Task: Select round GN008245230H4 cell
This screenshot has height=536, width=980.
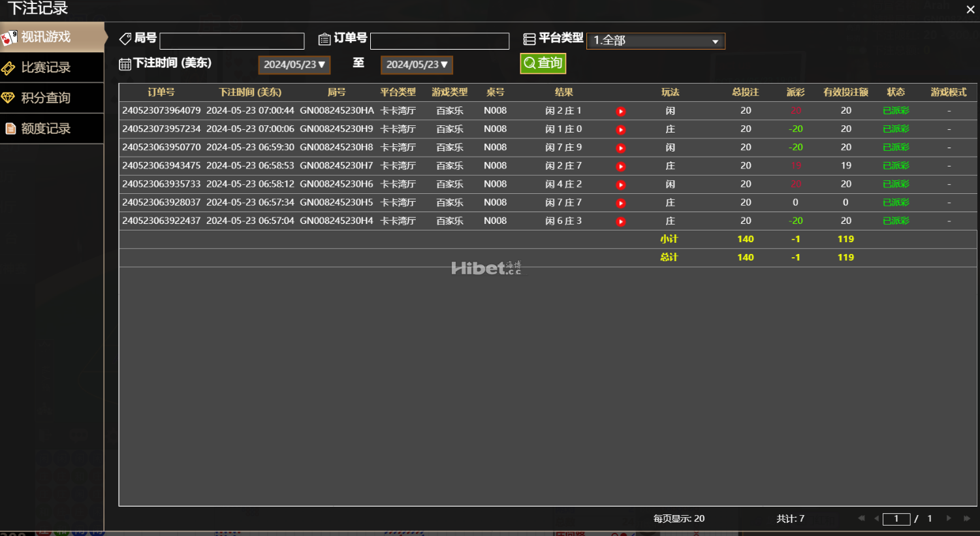Action: click(x=336, y=221)
